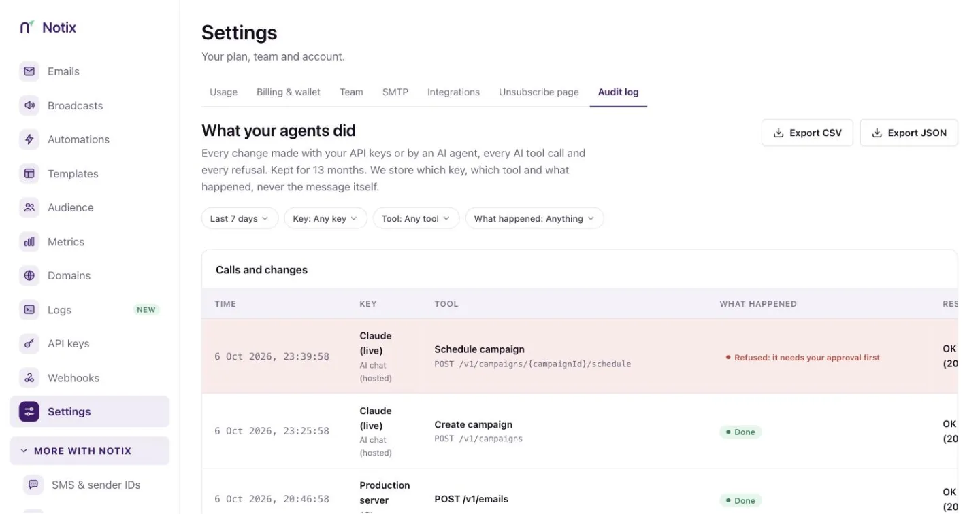Switch to the Integrations tab

point(453,92)
